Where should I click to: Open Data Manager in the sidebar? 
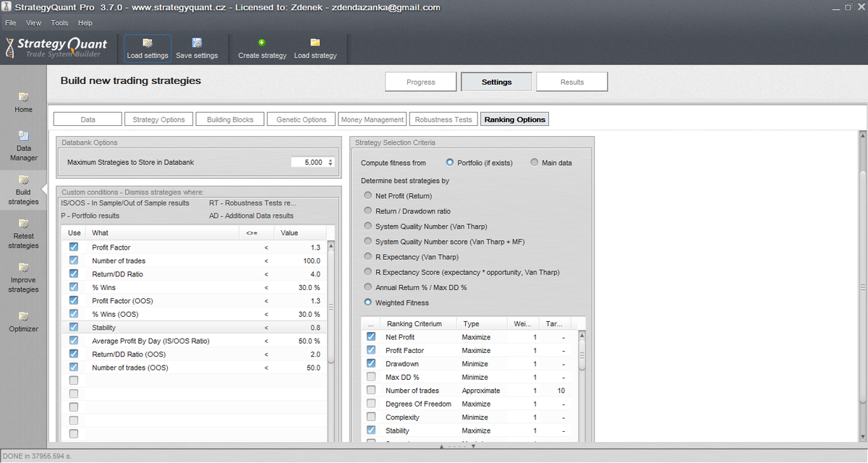23,146
